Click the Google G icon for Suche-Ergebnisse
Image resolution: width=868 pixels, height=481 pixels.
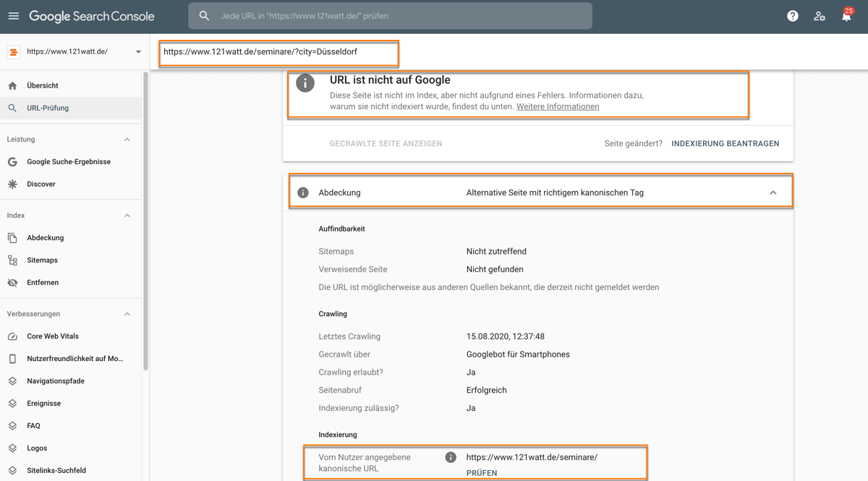click(x=12, y=162)
